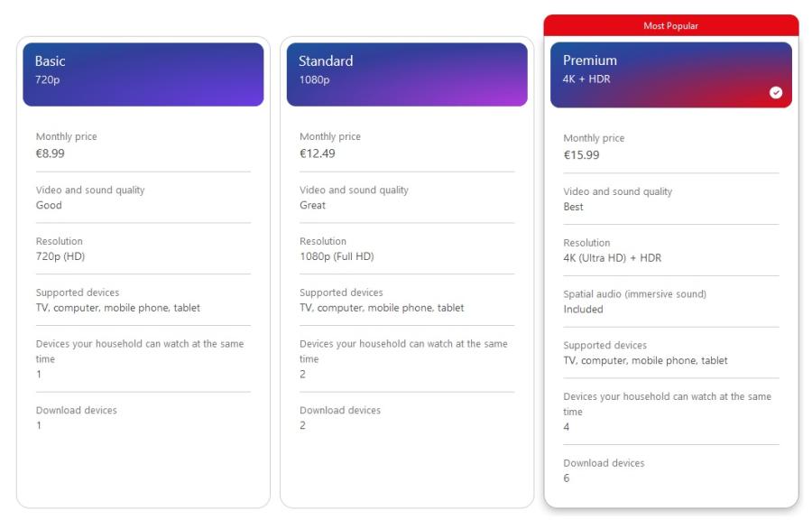Click Standard Download devices 2 row
This screenshot has width=812, height=520.
407,417
